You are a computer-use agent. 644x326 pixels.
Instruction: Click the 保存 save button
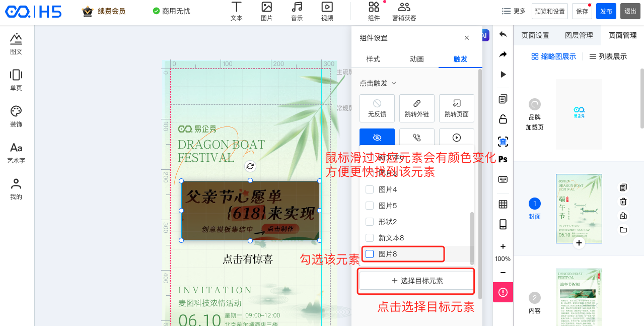click(x=582, y=11)
